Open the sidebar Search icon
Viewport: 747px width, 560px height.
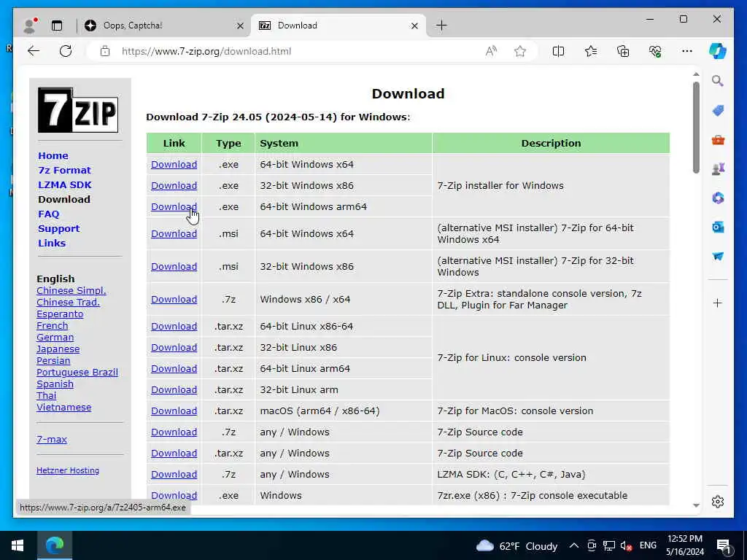(x=718, y=81)
